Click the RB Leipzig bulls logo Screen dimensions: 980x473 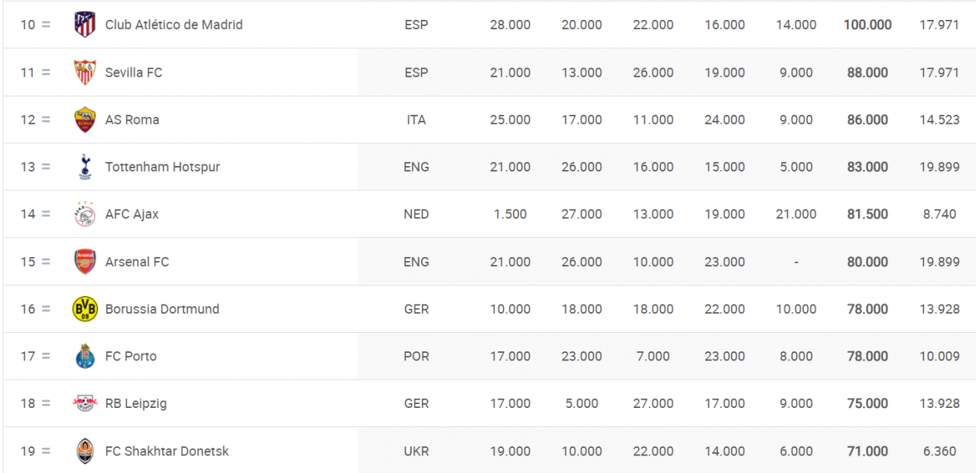(x=84, y=403)
